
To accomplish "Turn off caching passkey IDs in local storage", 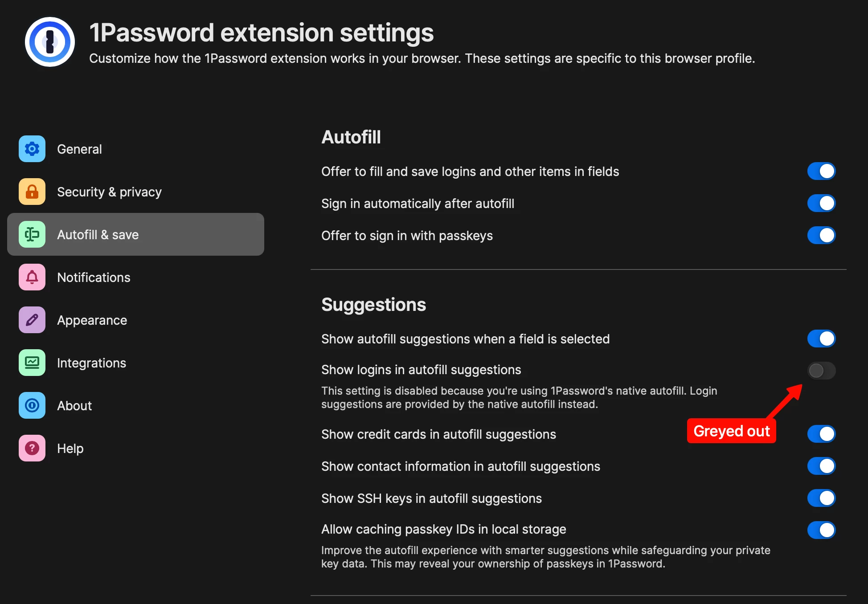I will pyautogui.click(x=821, y=530).
